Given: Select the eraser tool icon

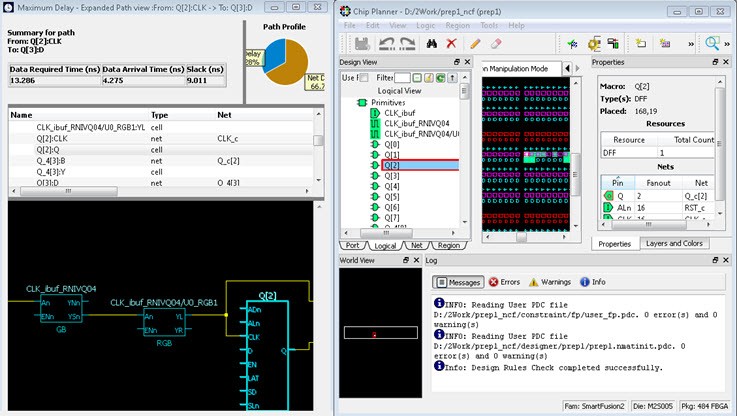Looking at the screenshot, I should 497,44.
